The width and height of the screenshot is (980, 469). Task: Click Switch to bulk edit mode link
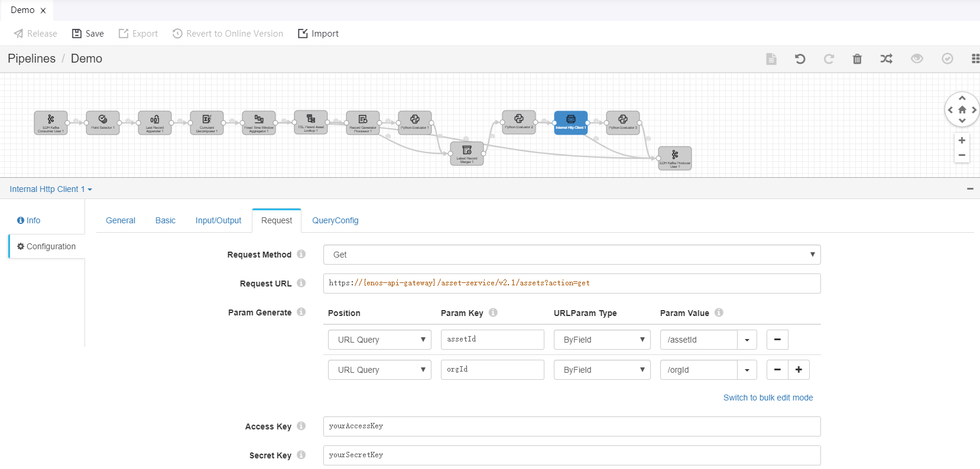[x=768, y=398]
